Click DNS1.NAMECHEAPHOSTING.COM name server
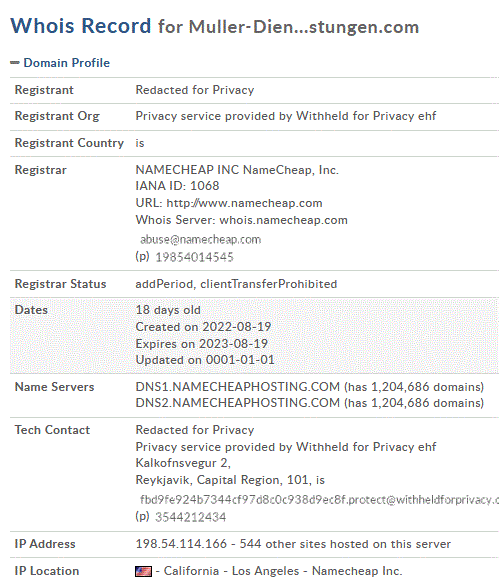The image size is (499, 582). point(238,387)
